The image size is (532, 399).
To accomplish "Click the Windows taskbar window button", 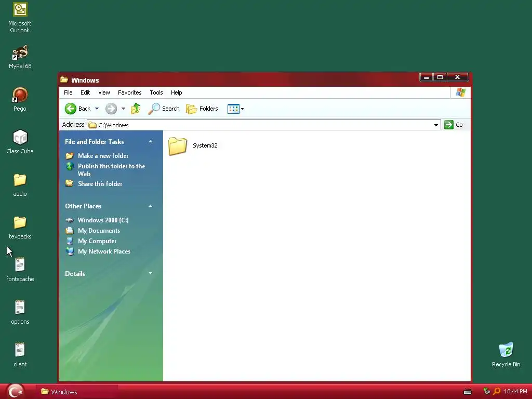I will point(77,392).
